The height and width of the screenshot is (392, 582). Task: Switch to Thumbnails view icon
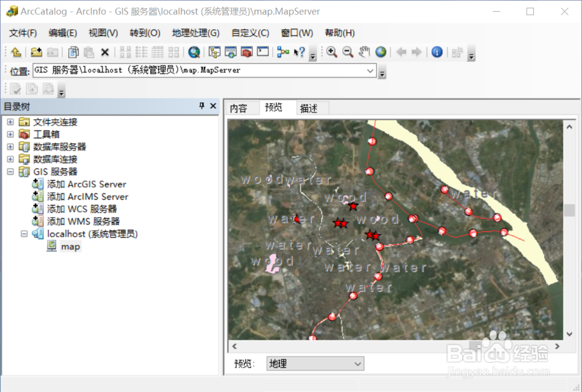tap(173, 52)
